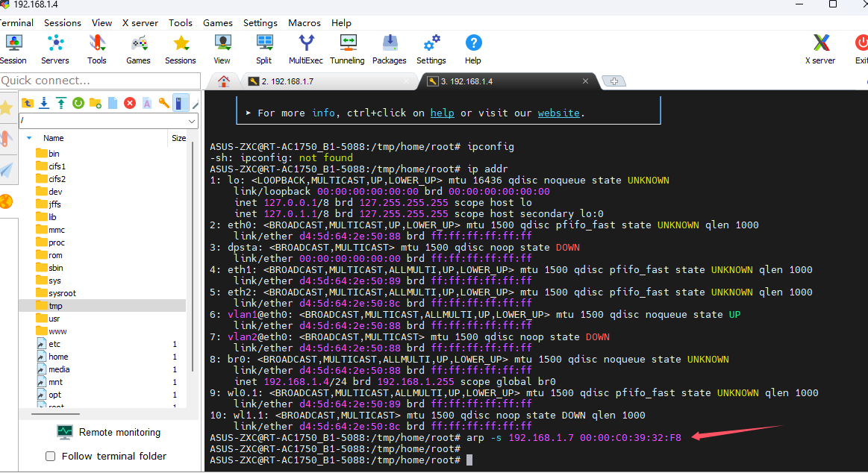Open the sidebar Macros paper-plane tab
The height and width of the screenshot is (473, 868).
7,170
